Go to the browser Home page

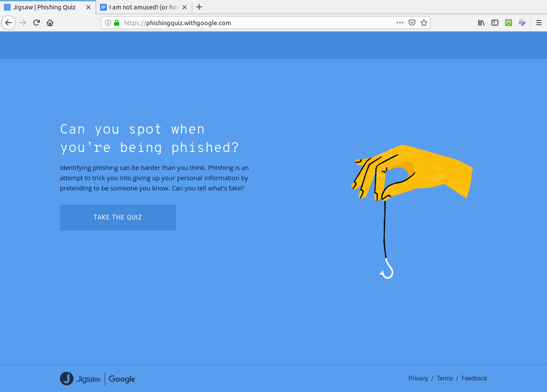(x=50, y=23)
